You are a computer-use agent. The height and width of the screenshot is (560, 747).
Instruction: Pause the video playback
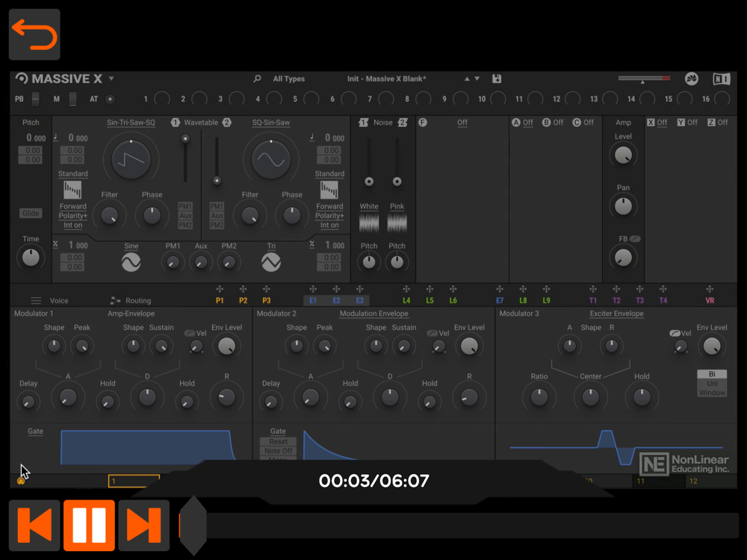point(89,525)
